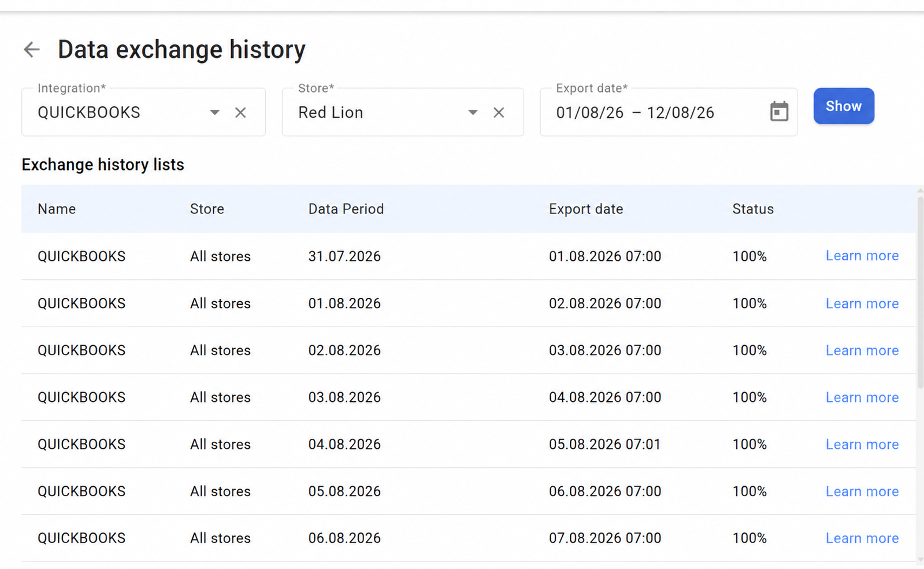Open Learn more for 04.08.2026 data period
This screenshot has height=569, width=924.
(862, 444)
